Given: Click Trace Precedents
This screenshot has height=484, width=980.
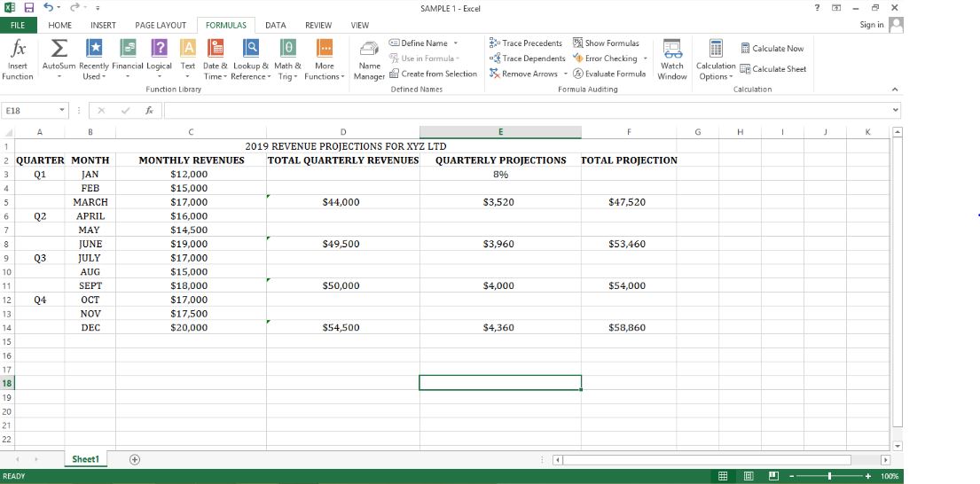Looking at the screenshot, I should tap(526, 43).
